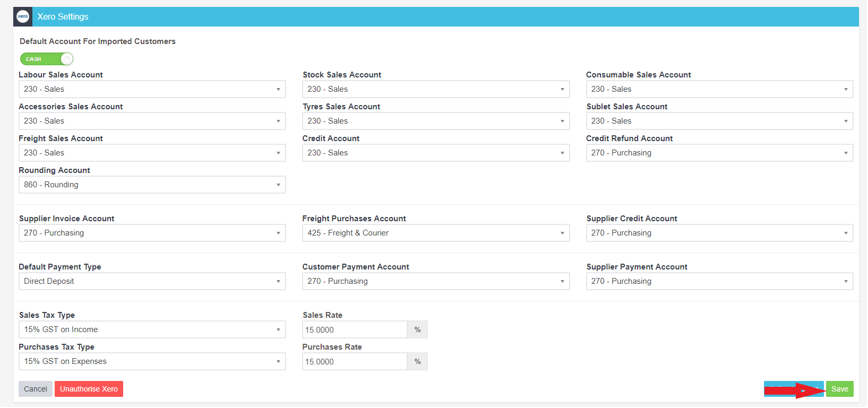Expand the Sublet Sales Account dropdown
Viewport: 868px width, 408px height.
pos(719,121)
